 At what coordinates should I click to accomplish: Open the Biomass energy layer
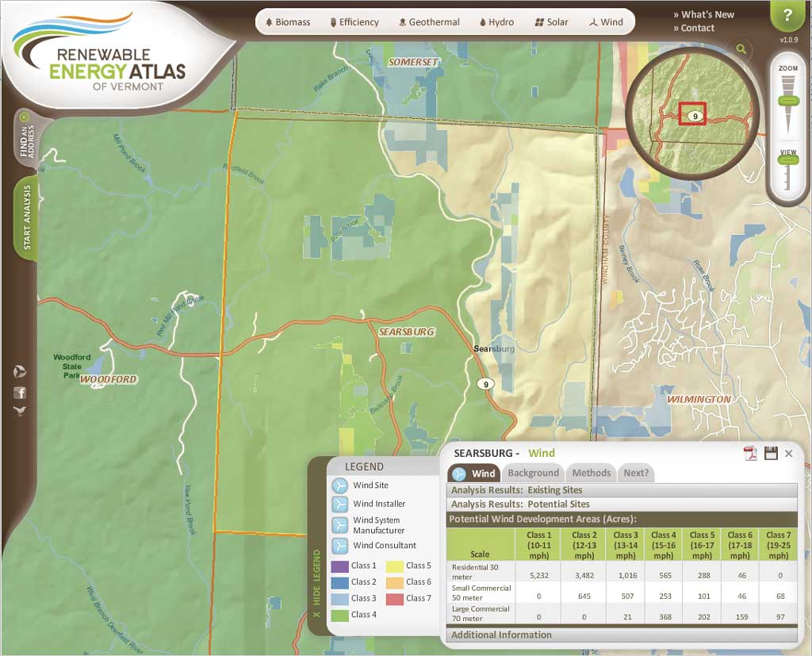point(287,22)
